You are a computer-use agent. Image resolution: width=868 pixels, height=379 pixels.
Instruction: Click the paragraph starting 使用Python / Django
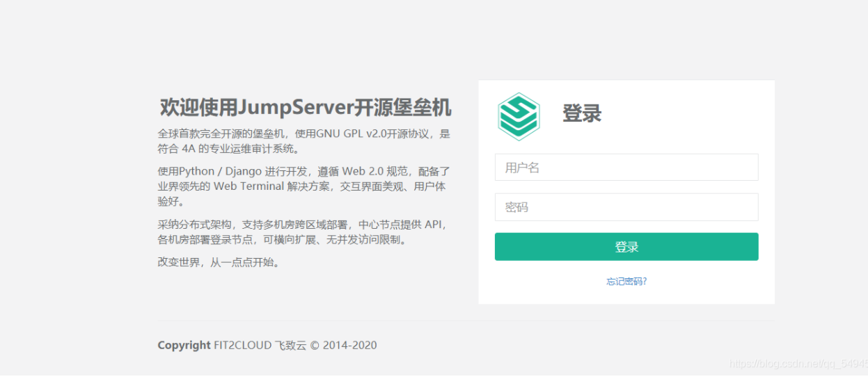(x=304, y=186)
